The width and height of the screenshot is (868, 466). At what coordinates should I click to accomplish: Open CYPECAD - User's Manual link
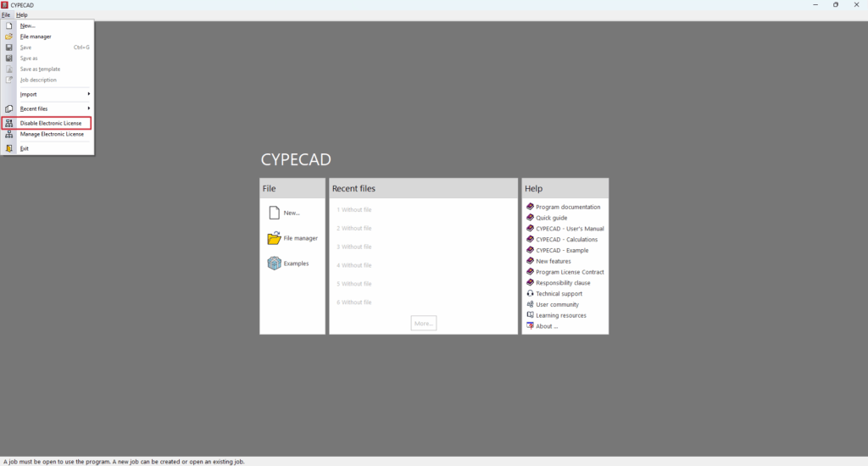(x=570, y=229)
